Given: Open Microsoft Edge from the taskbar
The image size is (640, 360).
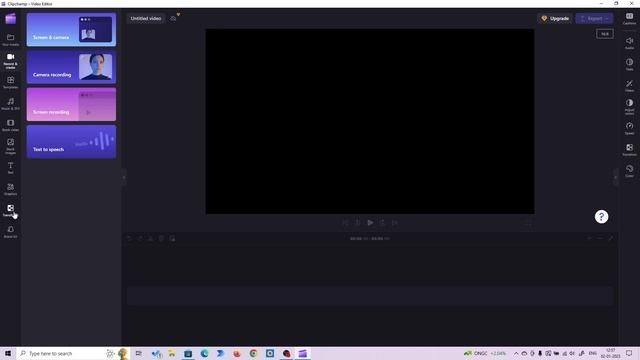Looking at the screenshot, I should [204, 353].
